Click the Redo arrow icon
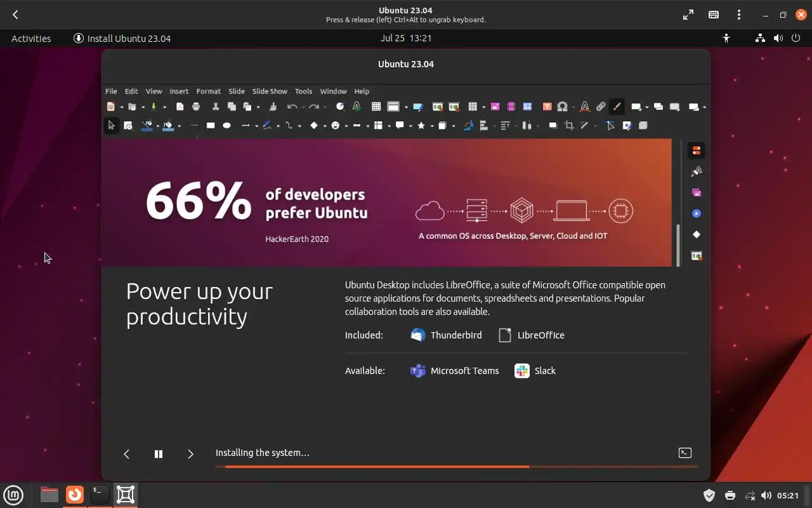This screenshot has height=508, width=812. click(313, 107)
